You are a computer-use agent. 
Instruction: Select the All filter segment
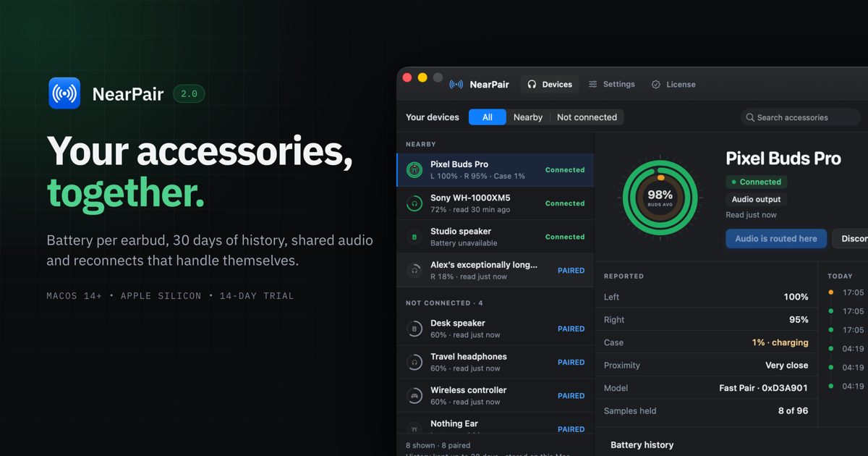(488, 117)
